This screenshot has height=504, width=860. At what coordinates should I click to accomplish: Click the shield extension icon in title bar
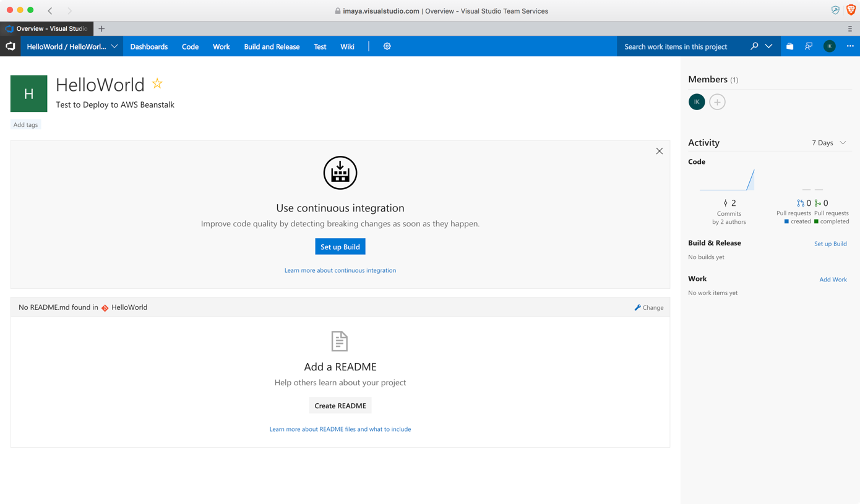coord(835,11)
